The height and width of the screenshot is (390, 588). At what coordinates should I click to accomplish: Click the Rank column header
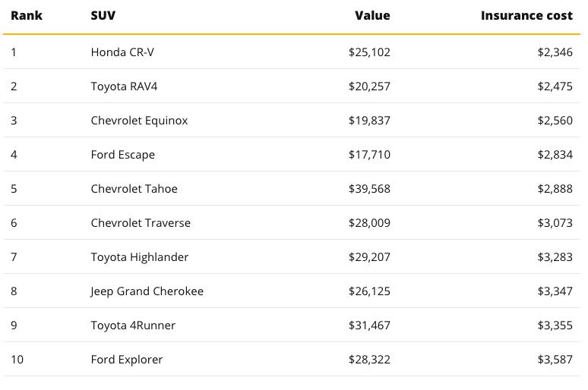tap(26, 15)
